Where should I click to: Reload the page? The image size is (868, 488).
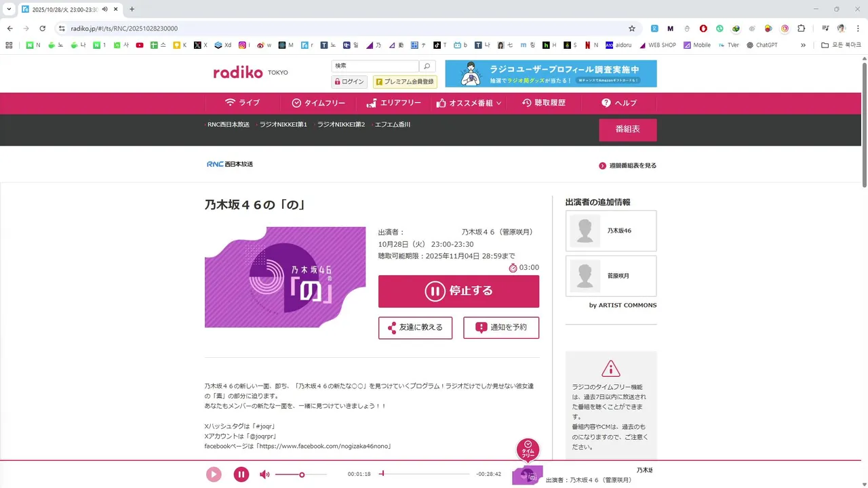point(42,28)
